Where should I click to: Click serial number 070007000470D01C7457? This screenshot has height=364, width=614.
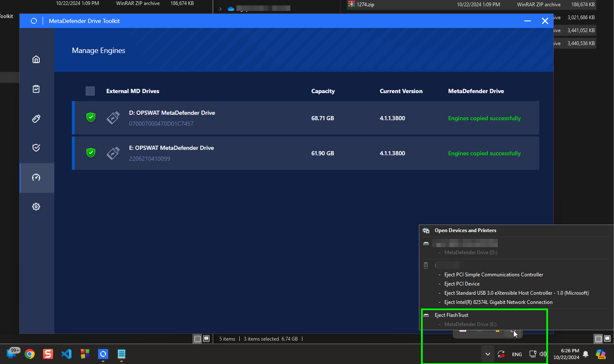click(161, 124)
